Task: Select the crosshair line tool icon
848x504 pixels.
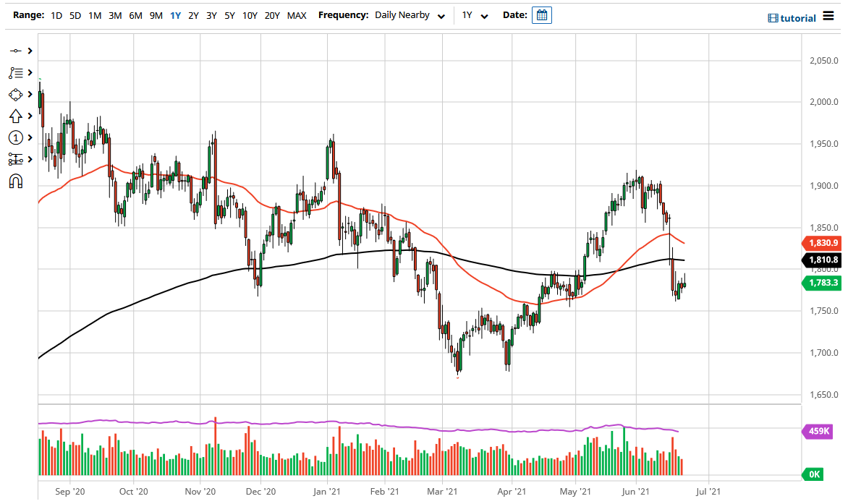Action: pos(16,51)
